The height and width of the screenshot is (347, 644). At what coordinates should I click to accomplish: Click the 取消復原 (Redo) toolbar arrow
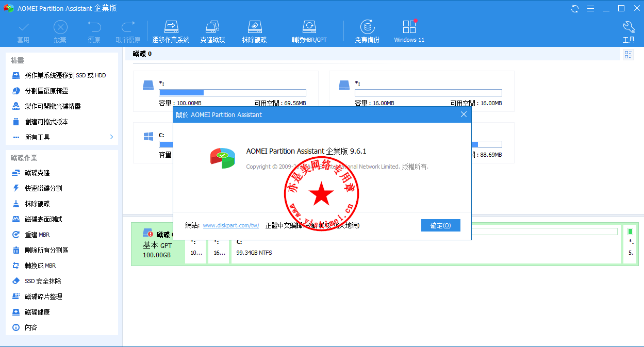coord(128,31)
